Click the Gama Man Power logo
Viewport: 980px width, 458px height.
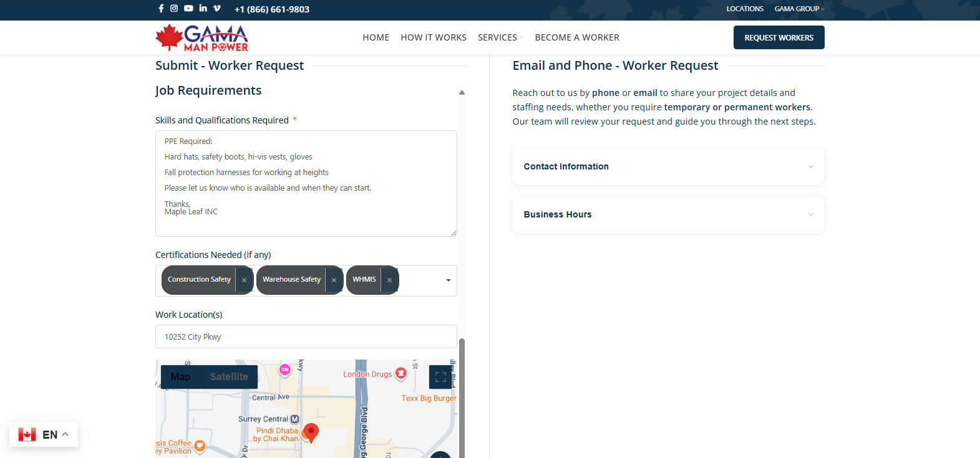pyautogui.click(x=201, y=38)
